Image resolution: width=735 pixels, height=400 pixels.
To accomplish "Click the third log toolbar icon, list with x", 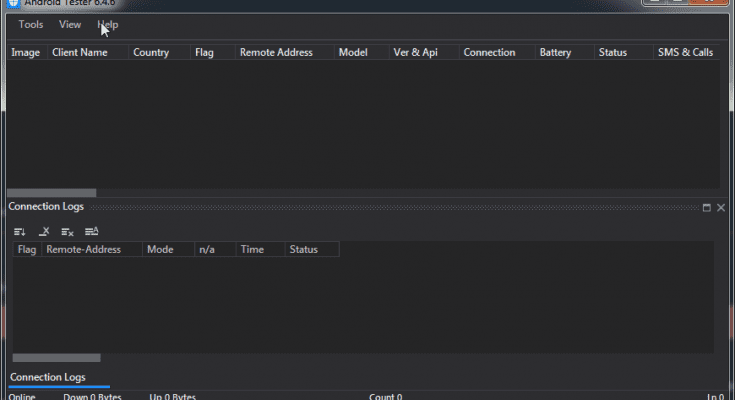I will point(68,232).
